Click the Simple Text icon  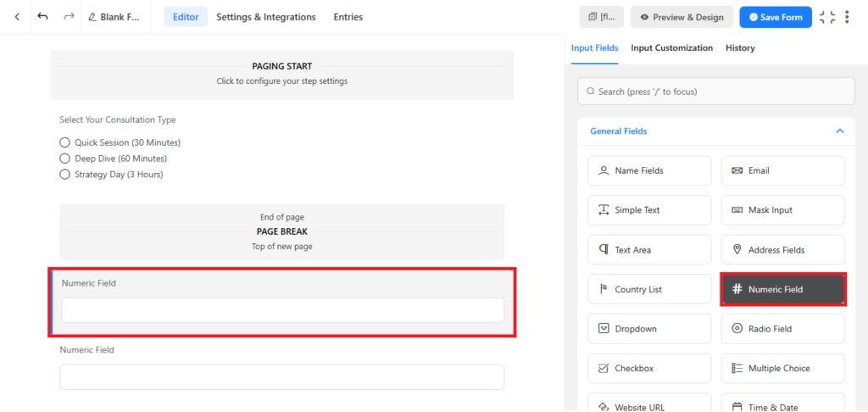(x=604, y=210)
